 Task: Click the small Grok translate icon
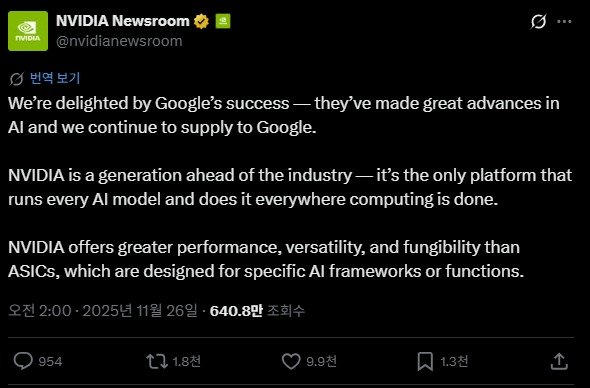click(16, 79)
